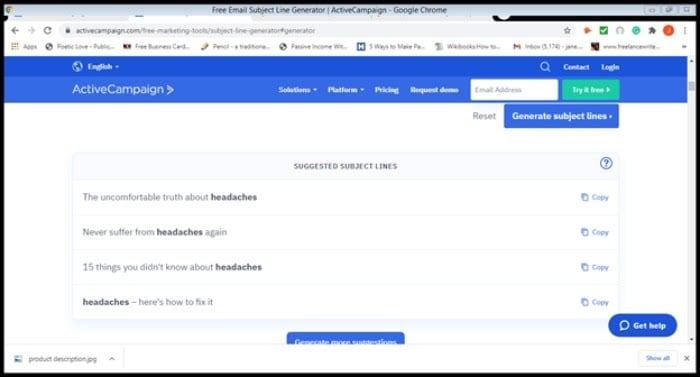
Task: Select 'The uncomfortable truth about headaches' text
Action: 170,197
